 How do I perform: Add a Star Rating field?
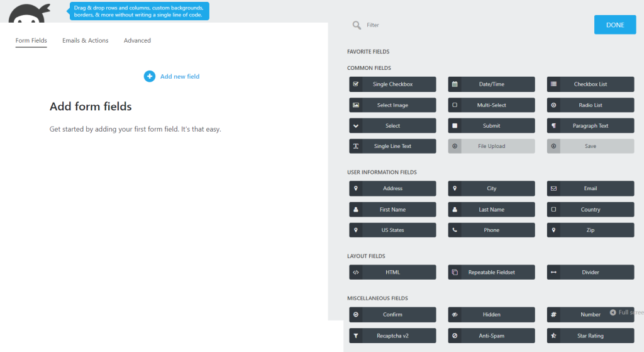point(591,336)
